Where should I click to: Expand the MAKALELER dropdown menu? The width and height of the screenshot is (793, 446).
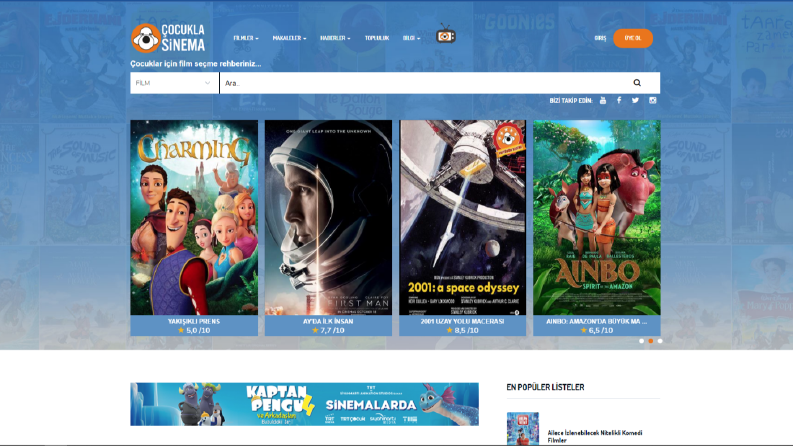289,38
